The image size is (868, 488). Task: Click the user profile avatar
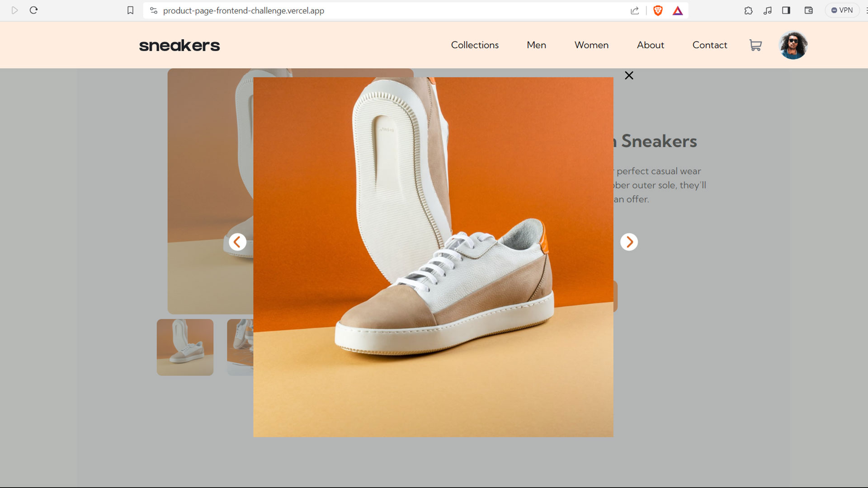point(793,45)
